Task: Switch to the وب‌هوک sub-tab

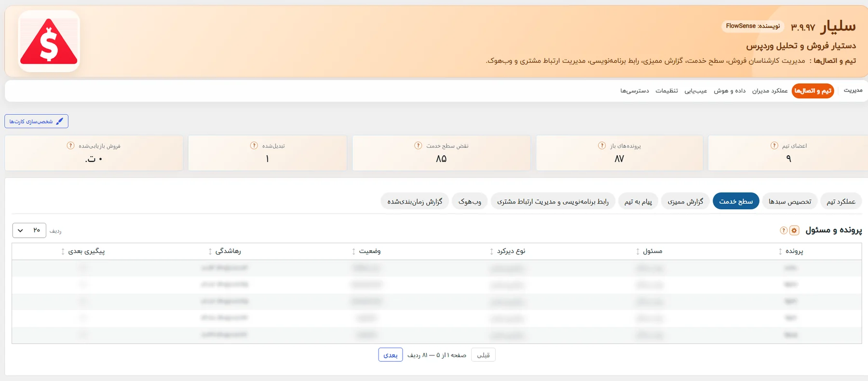Action: click(470, 202)
